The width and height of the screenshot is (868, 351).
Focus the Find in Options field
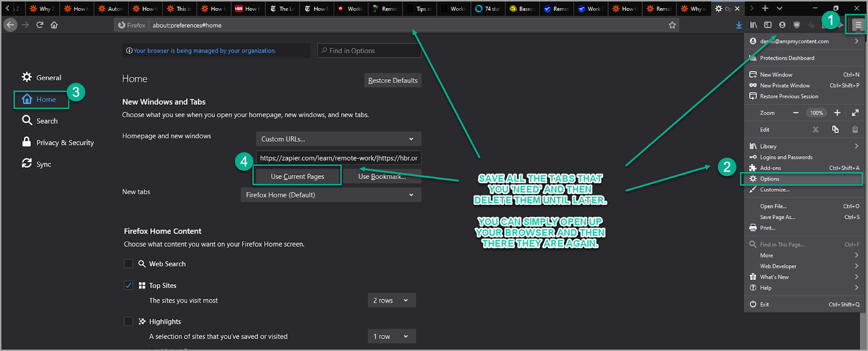click(369, 50)
